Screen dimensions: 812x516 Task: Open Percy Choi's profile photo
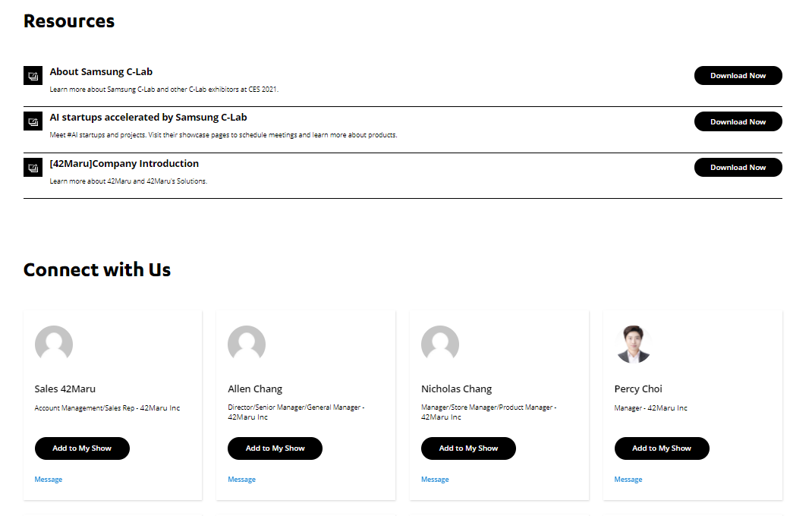point(634,344)
